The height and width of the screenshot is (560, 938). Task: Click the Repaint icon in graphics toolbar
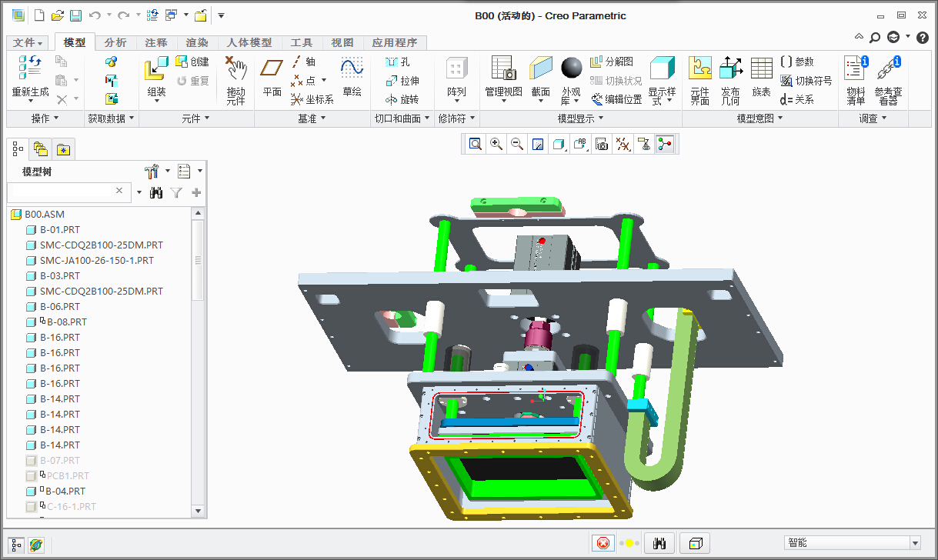538,144
